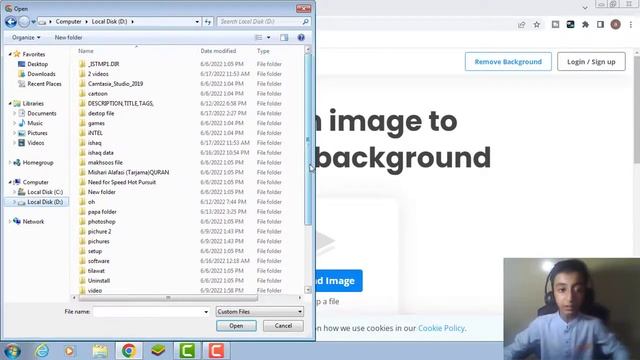Select the papa folder row
Screen dimensions: 640x360
coord(102,212)
